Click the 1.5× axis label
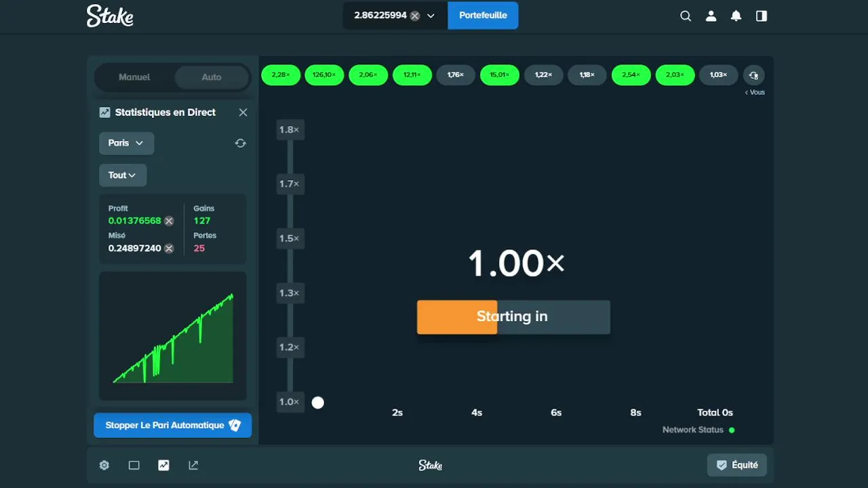Viewport: 868px width, 488px height. click(x=290, y=239)
